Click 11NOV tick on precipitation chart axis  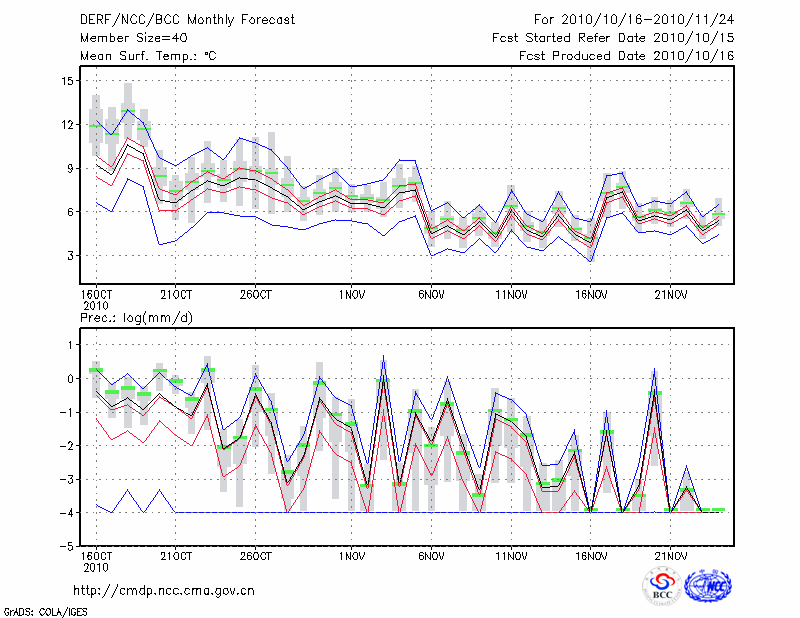click(x=510, y=556)
